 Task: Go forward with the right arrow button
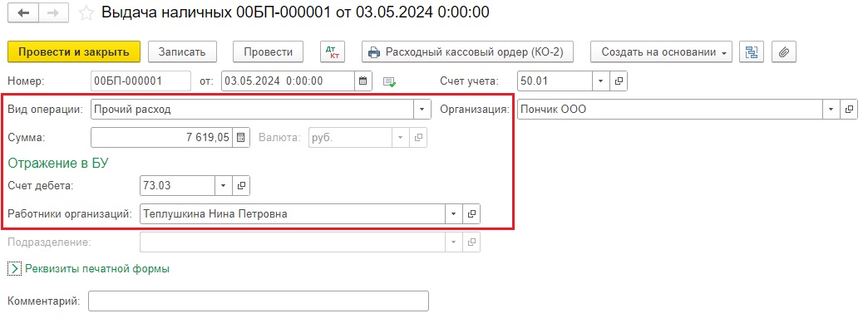(54, 13)
